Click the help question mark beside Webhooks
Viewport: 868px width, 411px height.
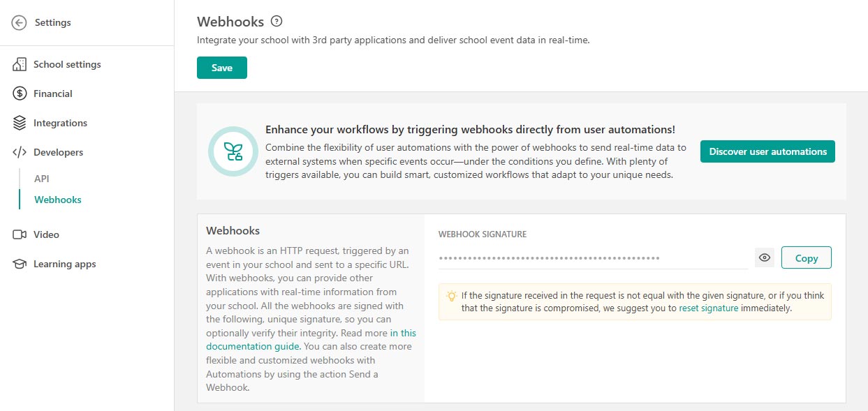(277, 22)
